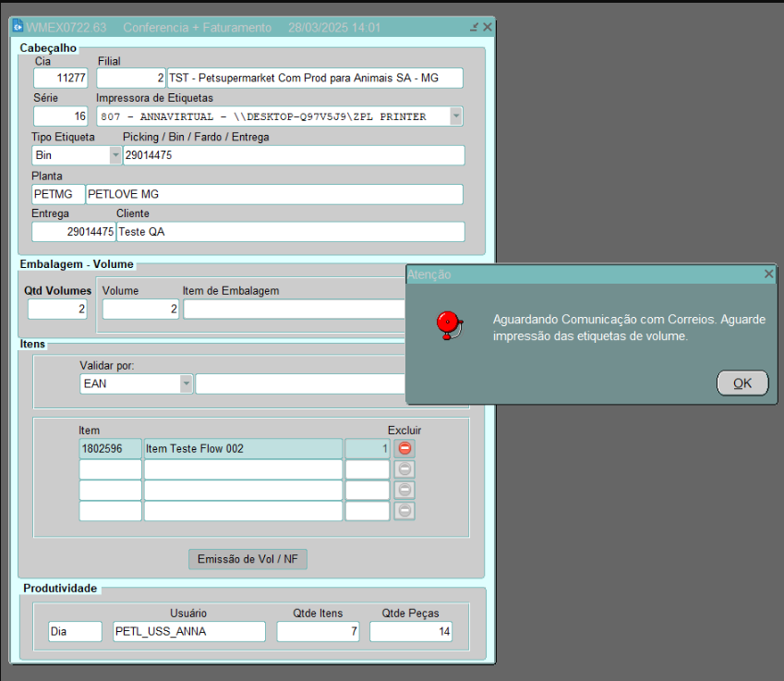The image size is (784, 681).
Task: Open the Impressora de Etiquetas dropdown
Action: tap(455, 116)
